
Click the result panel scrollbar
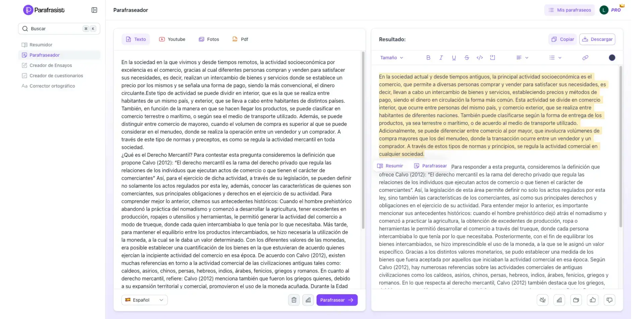[x=621, y=147]
